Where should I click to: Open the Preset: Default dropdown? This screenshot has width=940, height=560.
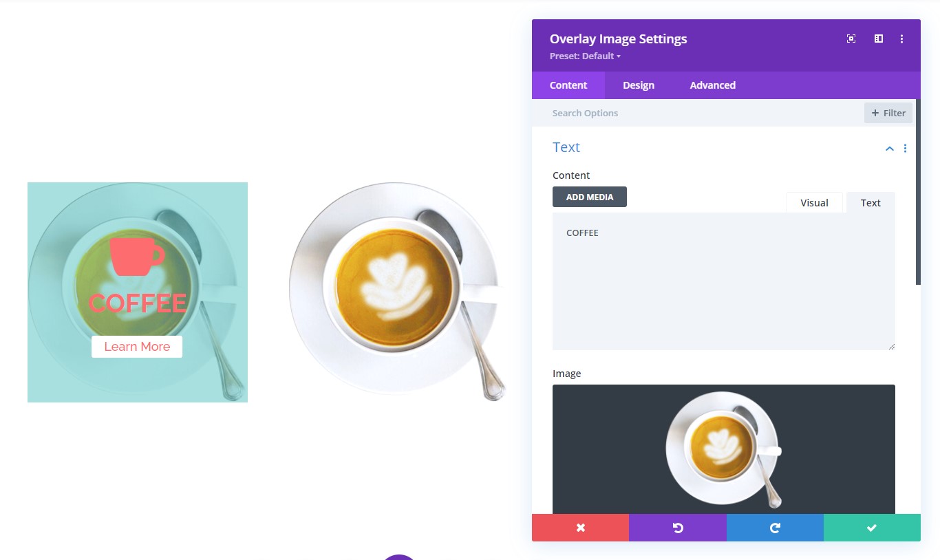(x=585, y=56)
